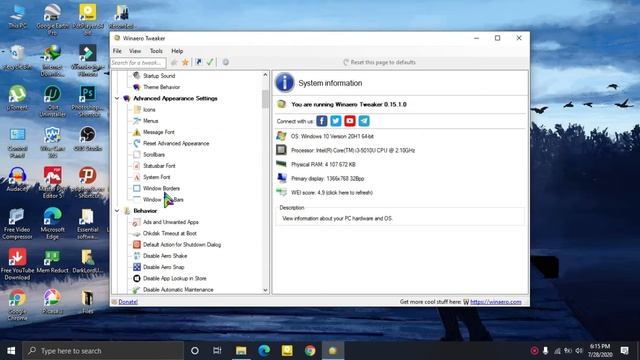The image size is (640, 360).
Task: Select Statusbar Font tweak
Action: point(159,166)
